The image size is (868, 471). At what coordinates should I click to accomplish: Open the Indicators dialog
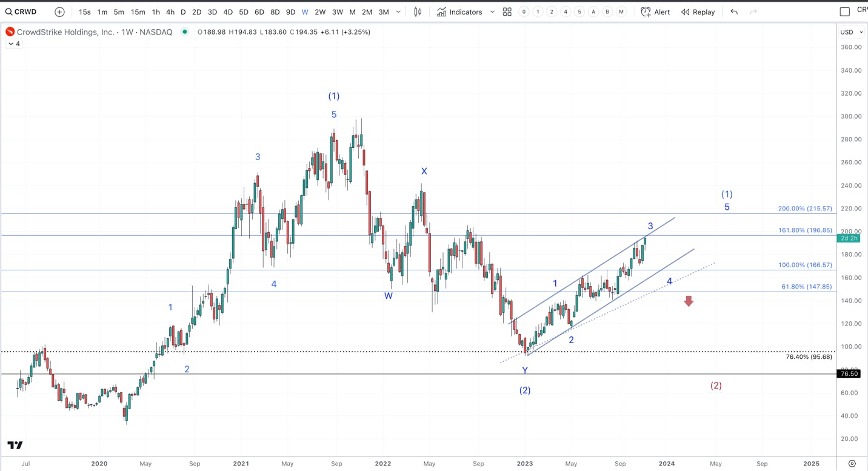coord(459,12)
